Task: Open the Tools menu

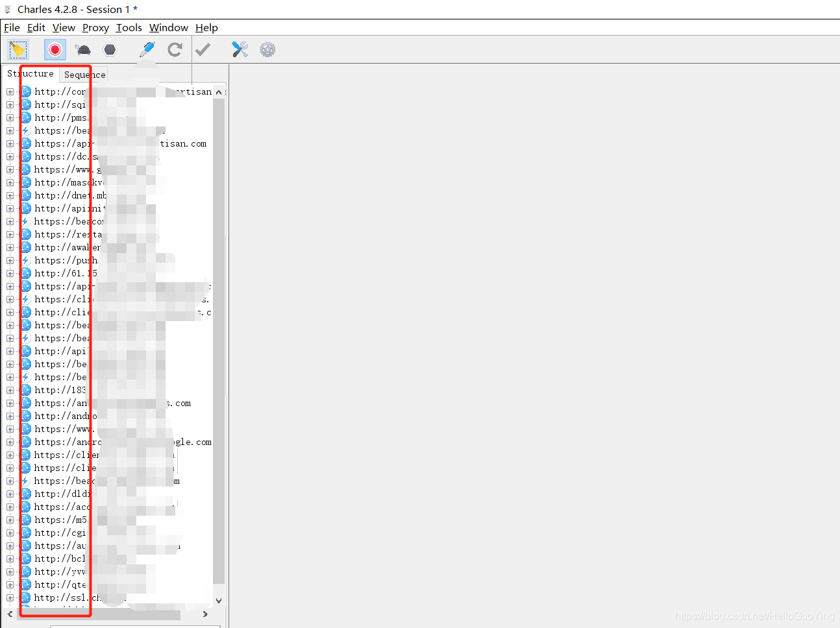Action: pyautogui.click(x=129, y=27)
